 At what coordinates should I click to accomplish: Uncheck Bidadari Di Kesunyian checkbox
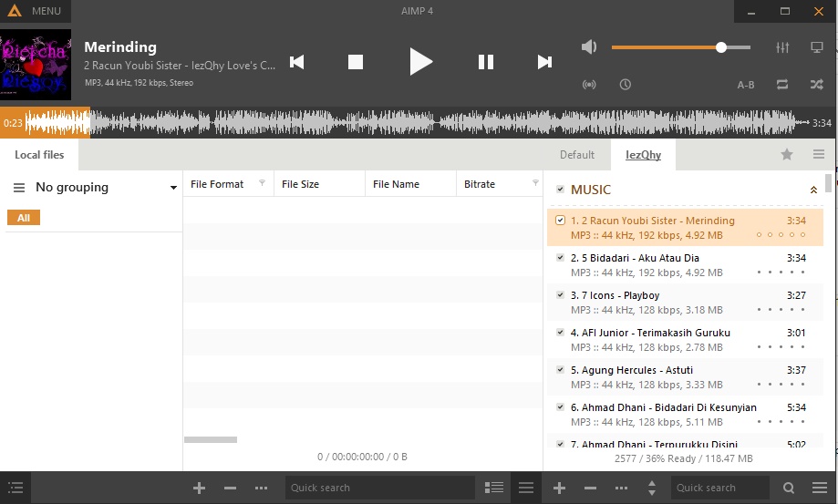point(560,406)
